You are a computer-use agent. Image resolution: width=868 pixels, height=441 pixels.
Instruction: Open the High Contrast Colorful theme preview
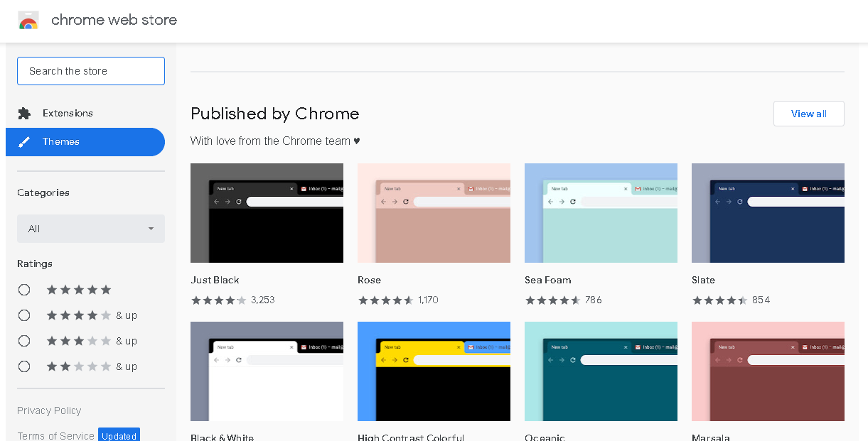pyautogui.click(x=434, y=371)
